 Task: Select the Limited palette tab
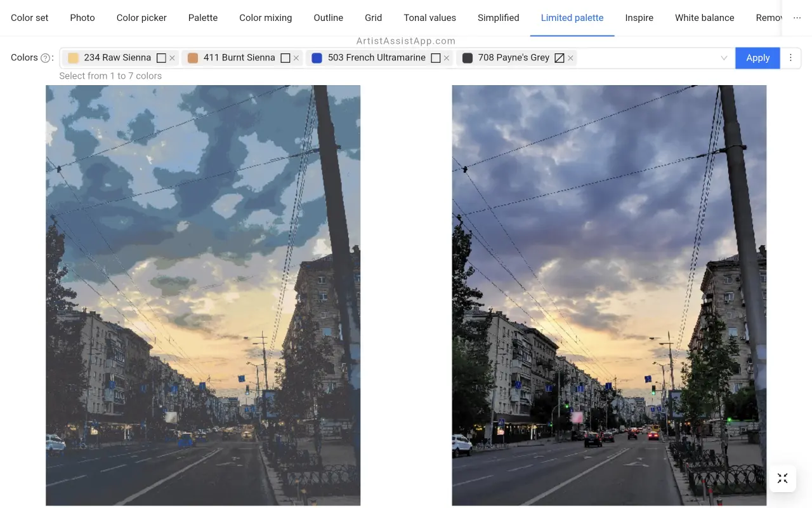click(x=572, y=18)
